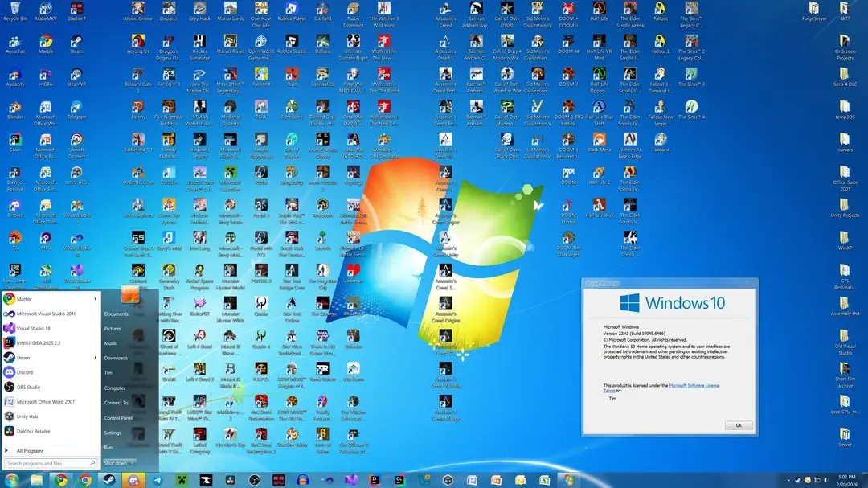Select the Audacity desktop shortcut
The height and width of the screenshot is (488, 868).
15,77
